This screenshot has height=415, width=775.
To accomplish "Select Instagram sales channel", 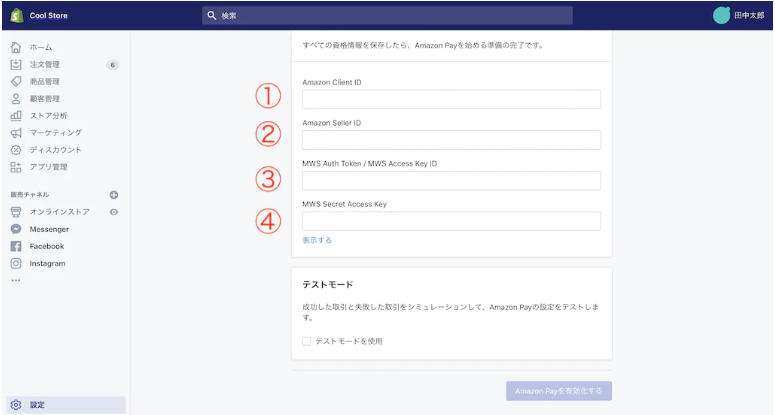I will [x=47, y=263].
